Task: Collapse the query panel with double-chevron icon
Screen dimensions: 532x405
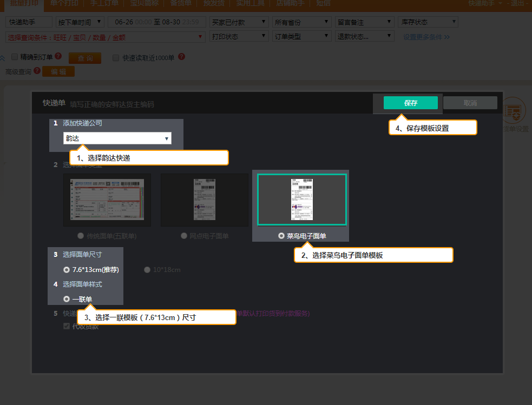Action: pyautogui.click(x=2, y=58)
